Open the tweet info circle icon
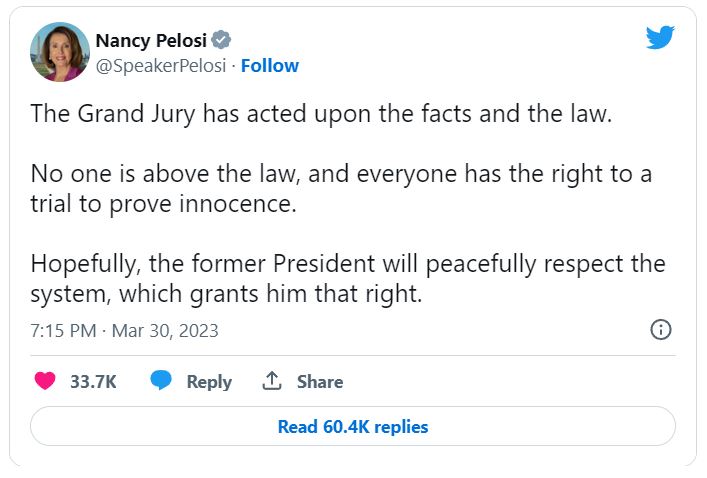This screenshot has height=478, width=707. coord(660,330)
